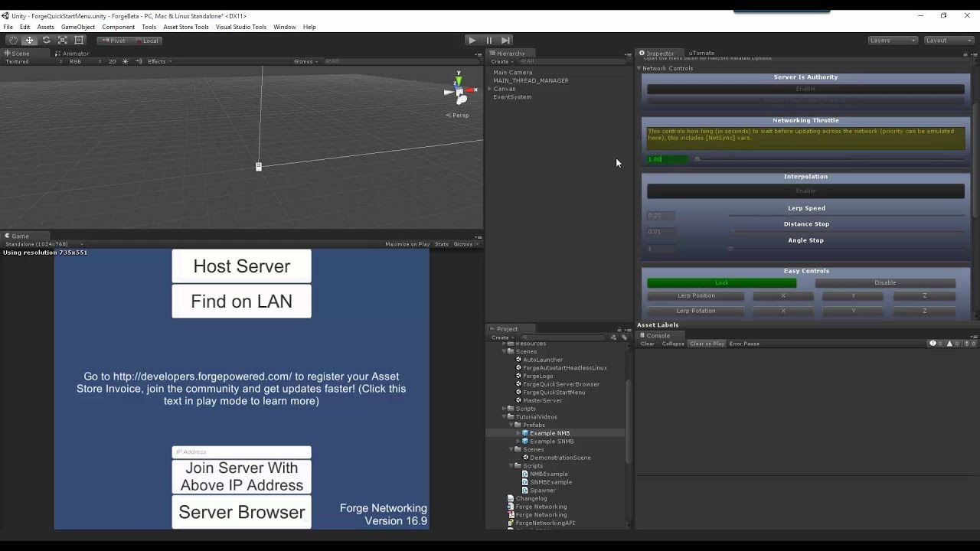Select the Hand tool in toolbar

[13, 41]
